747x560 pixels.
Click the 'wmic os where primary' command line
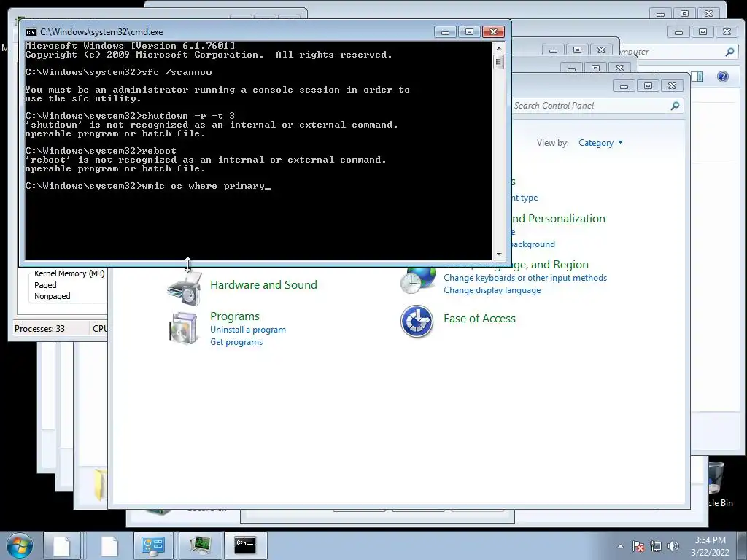147,186
